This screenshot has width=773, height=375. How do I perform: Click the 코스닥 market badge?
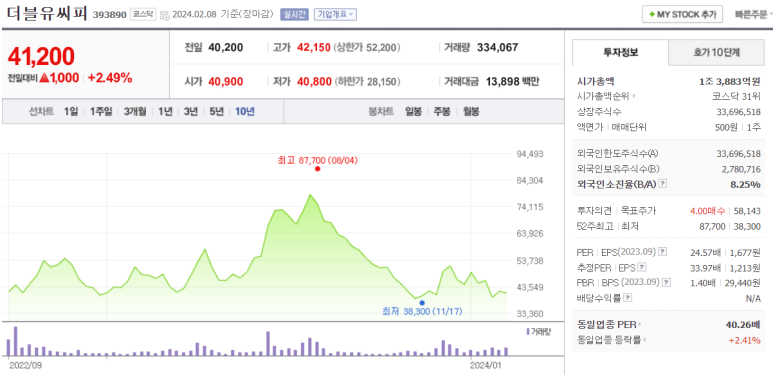[x=143, y=14]
